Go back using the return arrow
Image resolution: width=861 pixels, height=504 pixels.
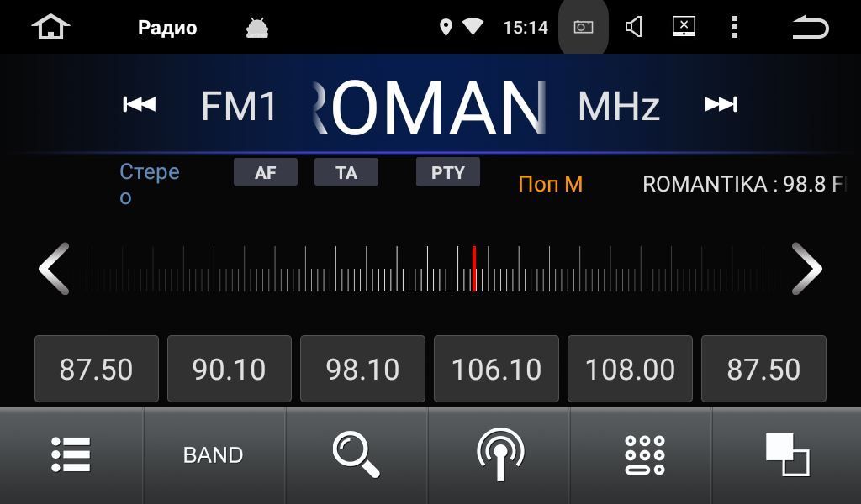(x=810, y=27)
